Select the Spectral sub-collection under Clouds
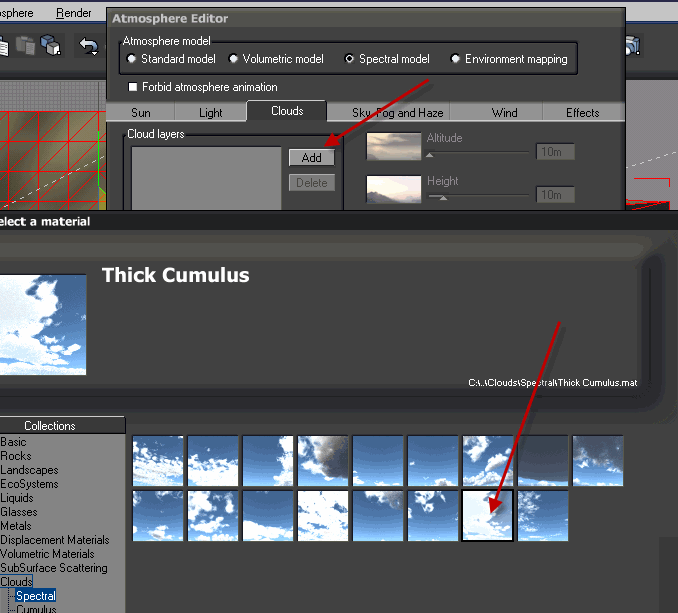678x613 pixels. coord(36,596)
